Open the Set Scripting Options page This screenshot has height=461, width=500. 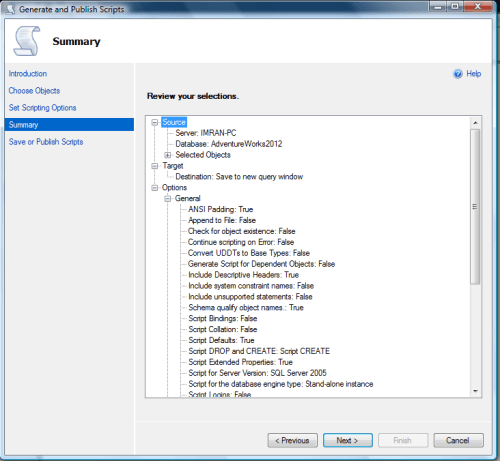pyautogui.click(x=42, y=108)
